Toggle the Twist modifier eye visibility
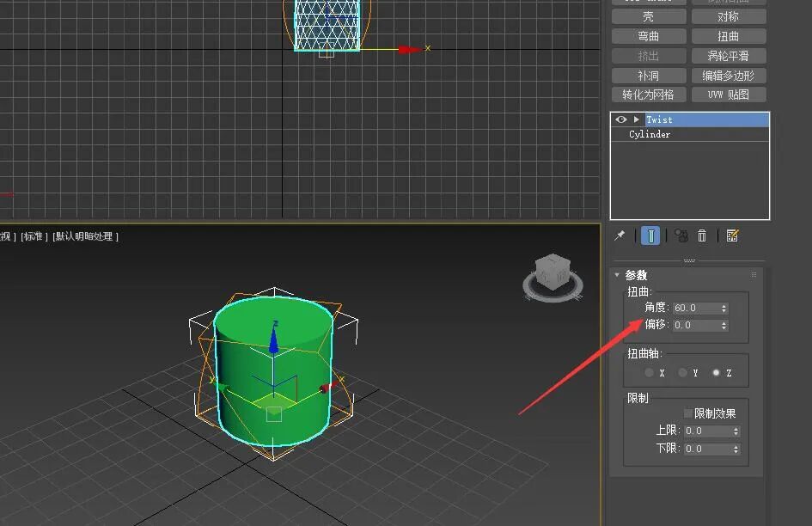This screenshot has width=812, height=526. pyautogui.click(x=621, y=119)
